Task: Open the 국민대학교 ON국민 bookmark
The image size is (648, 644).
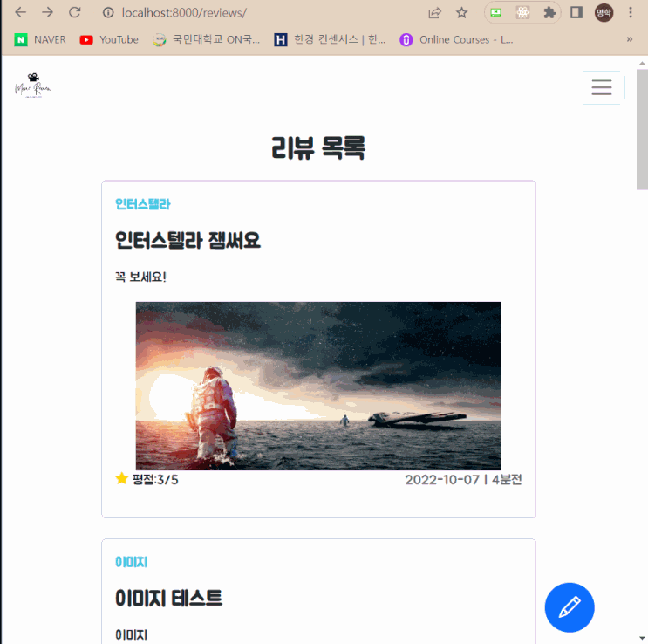Action: coord(206,40)
